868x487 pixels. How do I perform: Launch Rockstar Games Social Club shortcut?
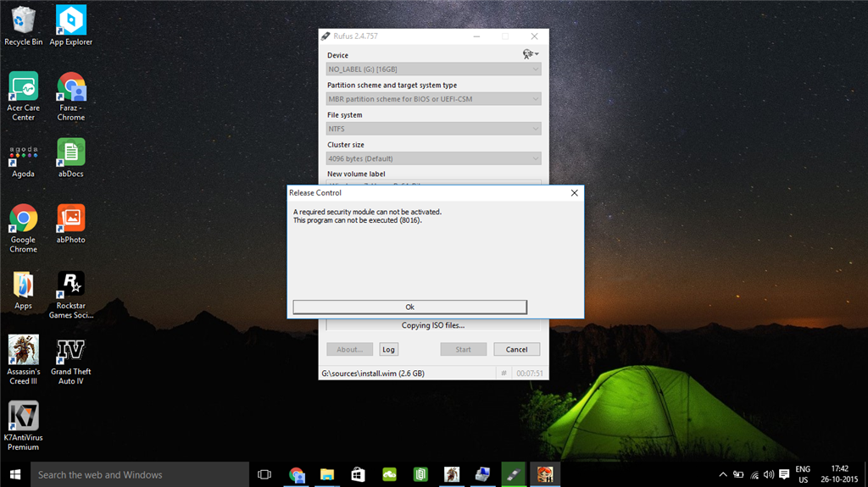[71, 295]
